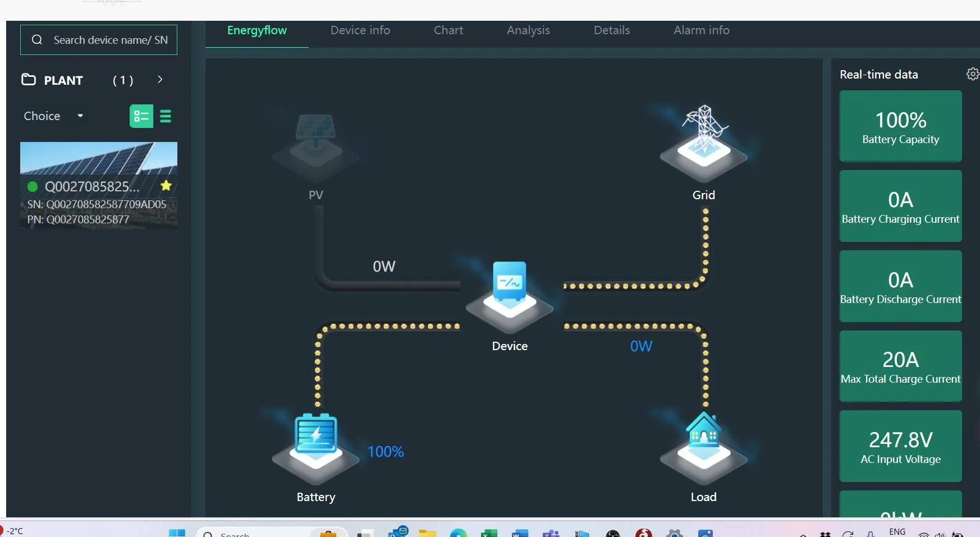
Task: Open Real-time data settings gear
Action: pyautogui.click(x=972, y=74)
